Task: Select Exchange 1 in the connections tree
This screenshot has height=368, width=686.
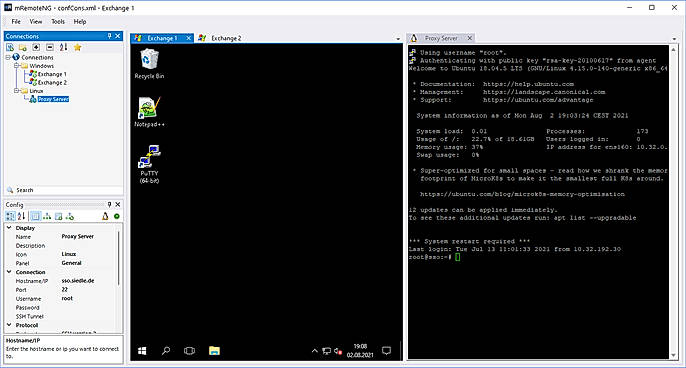Action: 52,74
